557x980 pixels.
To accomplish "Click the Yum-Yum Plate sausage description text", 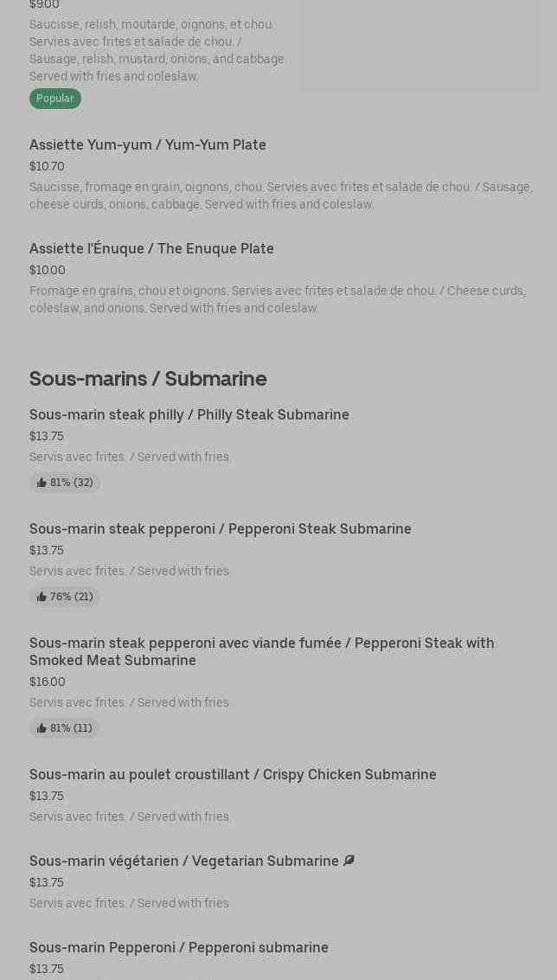I will 280,195.
